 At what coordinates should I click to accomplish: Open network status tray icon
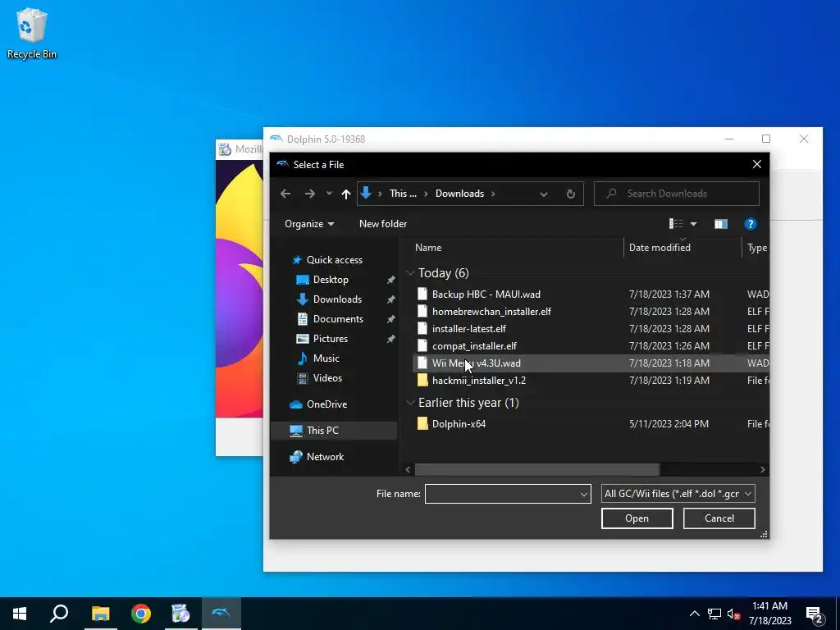coord(714,614)
